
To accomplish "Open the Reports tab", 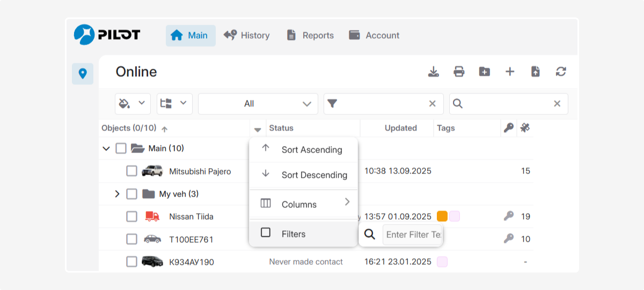I will coord(310,35).
